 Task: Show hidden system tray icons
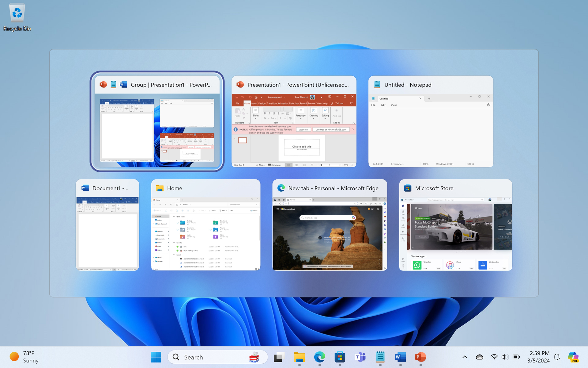[465, 357]
